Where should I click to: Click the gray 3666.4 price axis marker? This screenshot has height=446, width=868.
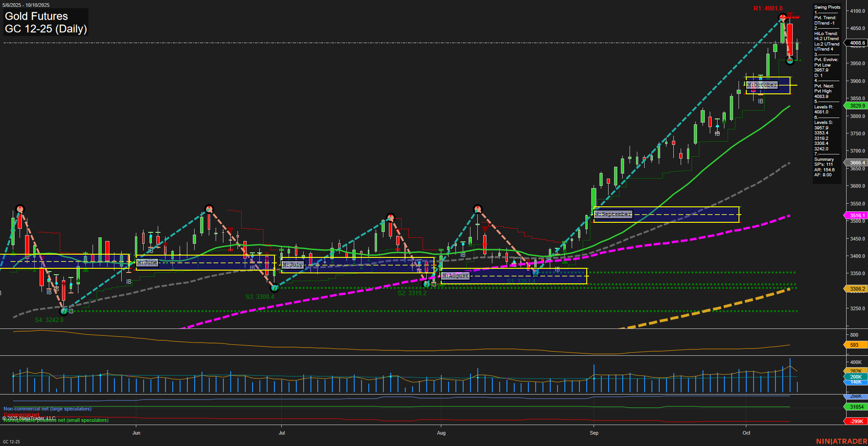tap(857, 163)
